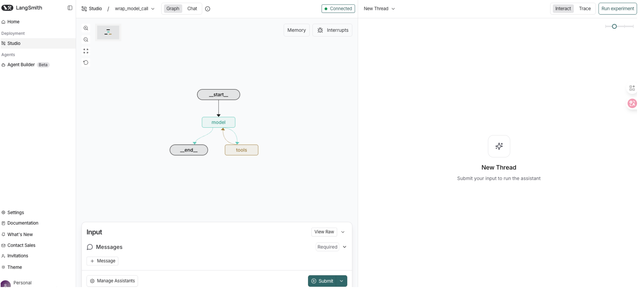
Task: Click the Run experiment button
Action: point(617,9)
